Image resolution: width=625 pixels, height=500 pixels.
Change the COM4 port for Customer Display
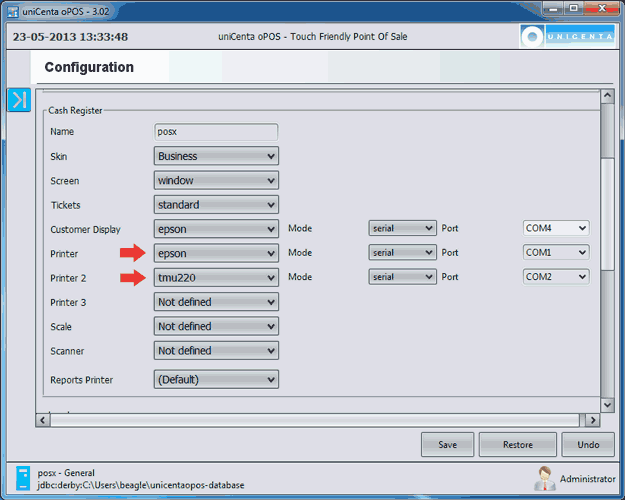pyautogui.click(x=556, y=229)
